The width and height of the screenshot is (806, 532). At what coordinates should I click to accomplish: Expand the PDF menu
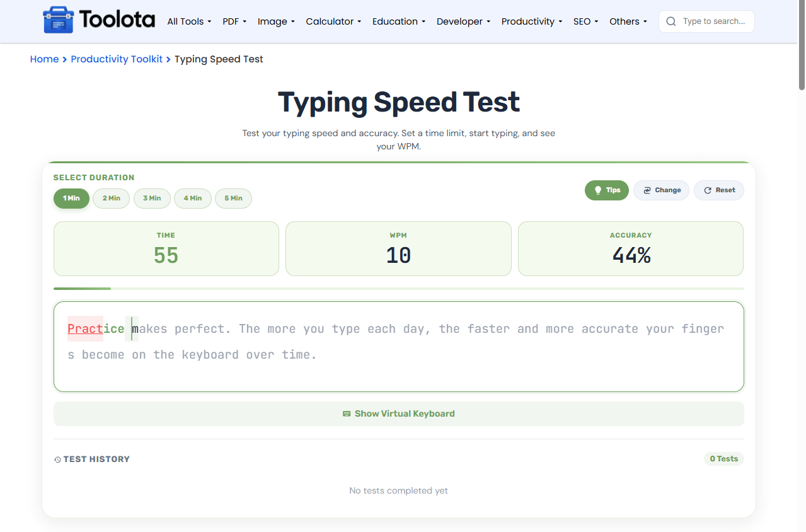(x=234, y=21)
